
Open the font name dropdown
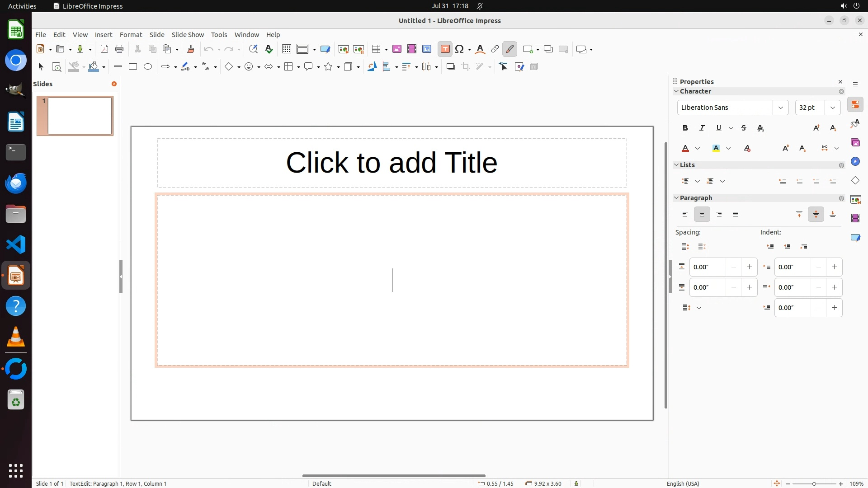780,108
